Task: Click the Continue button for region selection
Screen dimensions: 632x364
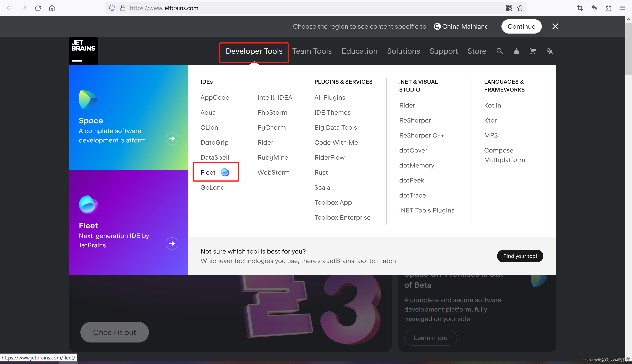Action: [x=521, y=26]
